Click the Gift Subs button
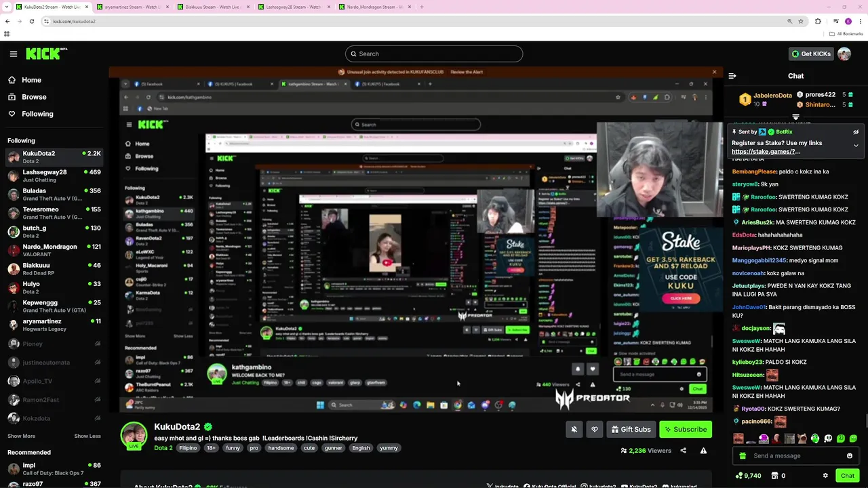Viewport: 868px width, 488px height. [631, 429]
